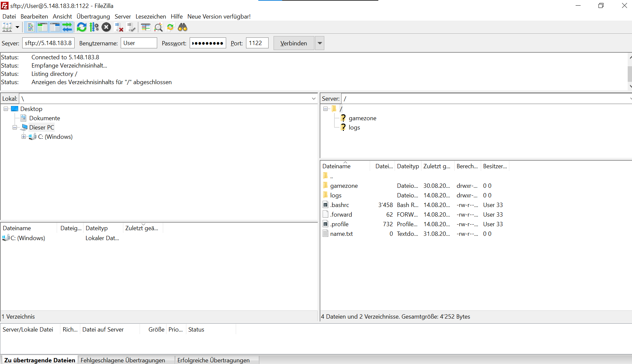Click the Passwort input field
This screenshot has height=364, width=632.
[208, 43]
